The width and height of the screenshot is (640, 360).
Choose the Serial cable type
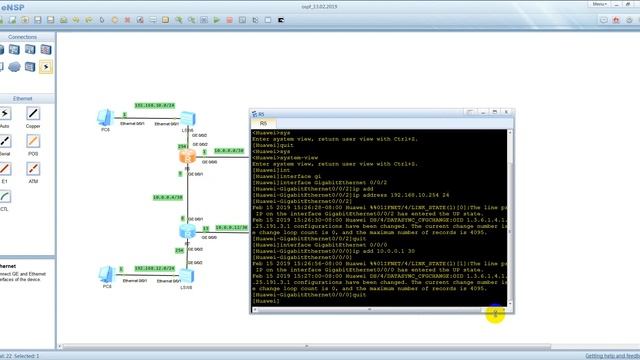(5, 141)
